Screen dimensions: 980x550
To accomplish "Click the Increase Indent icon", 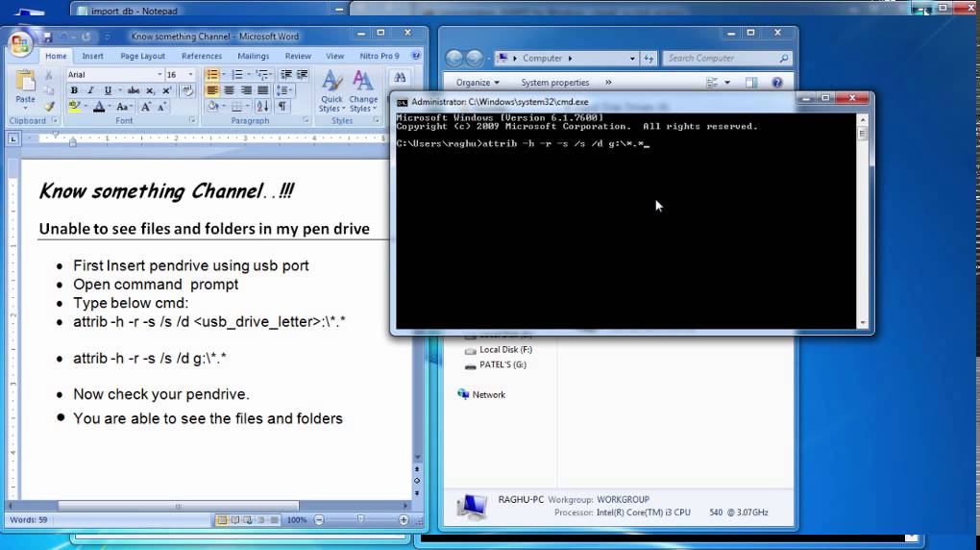I will coord(303,74).
